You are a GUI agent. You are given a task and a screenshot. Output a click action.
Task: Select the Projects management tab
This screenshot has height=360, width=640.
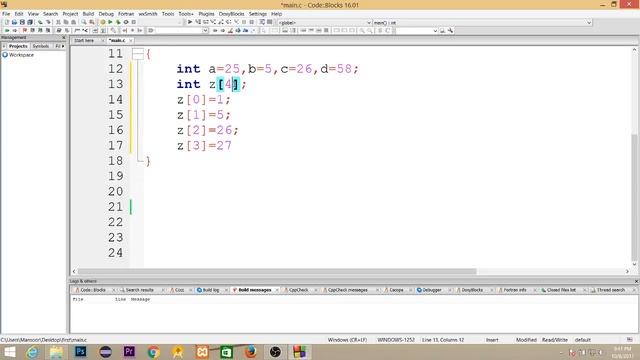coord(18,46)
